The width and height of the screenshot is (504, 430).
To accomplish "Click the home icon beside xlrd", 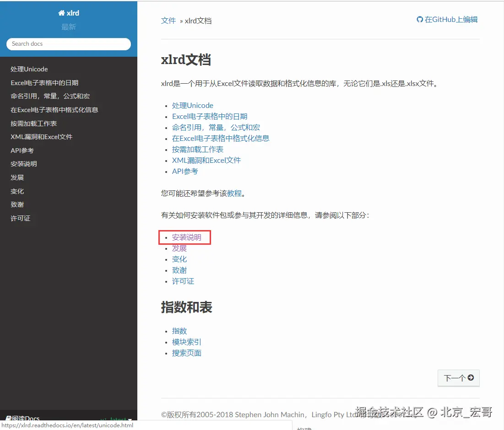I will 61,13.
